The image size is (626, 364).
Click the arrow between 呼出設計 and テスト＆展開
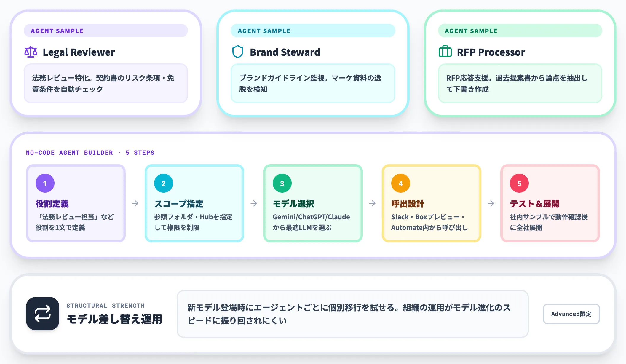pyautogui.click(x=491, y=203)
